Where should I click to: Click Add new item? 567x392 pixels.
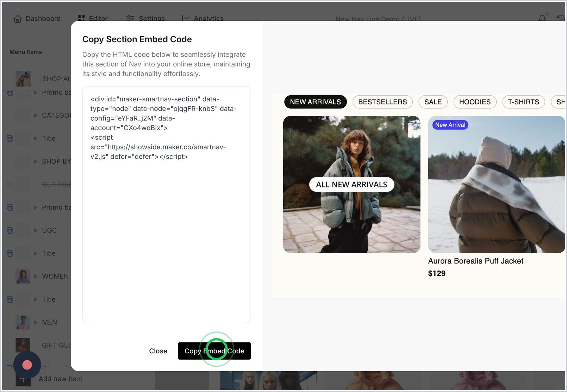coord(60,379)
